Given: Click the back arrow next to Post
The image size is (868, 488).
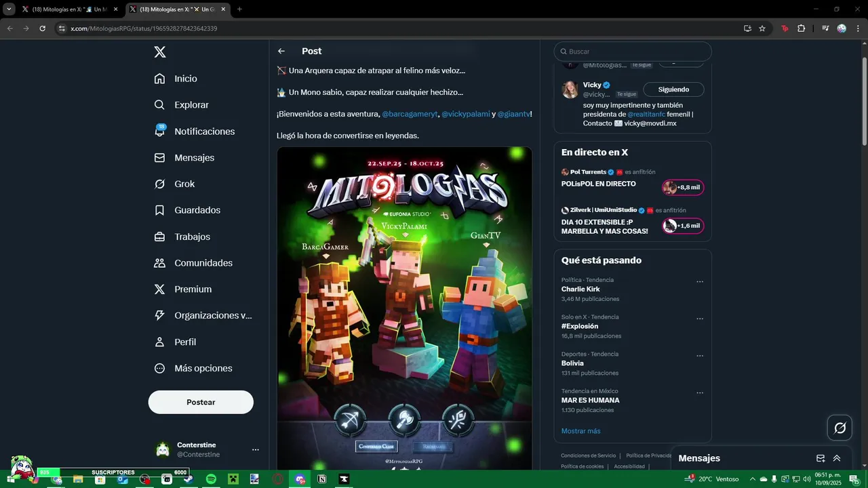Looking at the screenshot, I should pos(281,52).
